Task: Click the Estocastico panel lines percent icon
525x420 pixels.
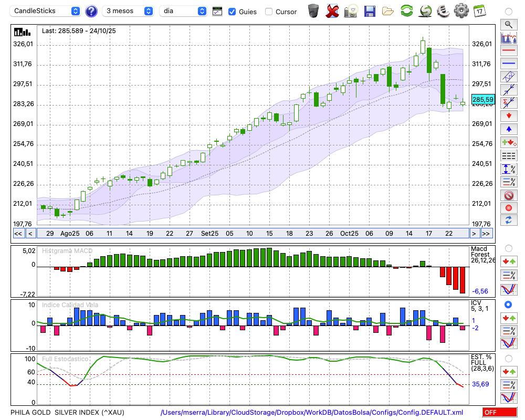Action: point(509,385)
